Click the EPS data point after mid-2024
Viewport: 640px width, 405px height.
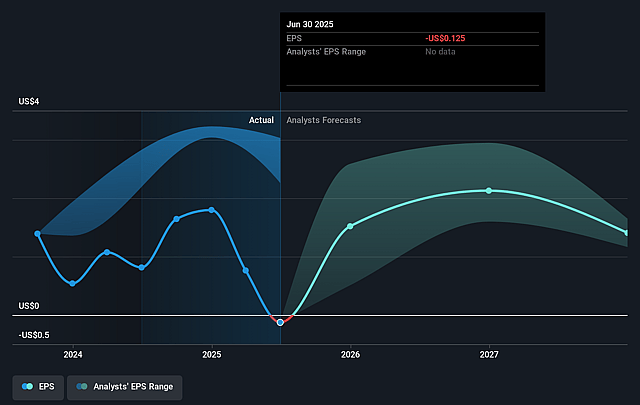(x=176, y=219)
